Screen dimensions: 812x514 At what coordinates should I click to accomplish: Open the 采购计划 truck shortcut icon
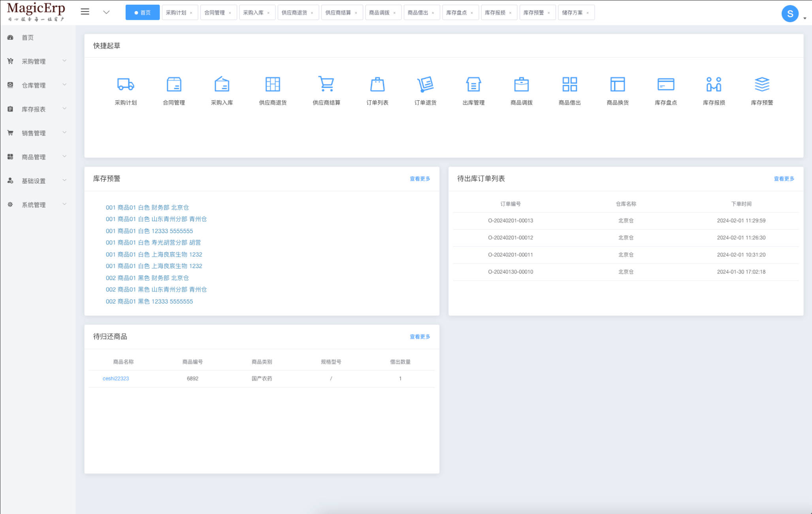click(x=126, y=84)
